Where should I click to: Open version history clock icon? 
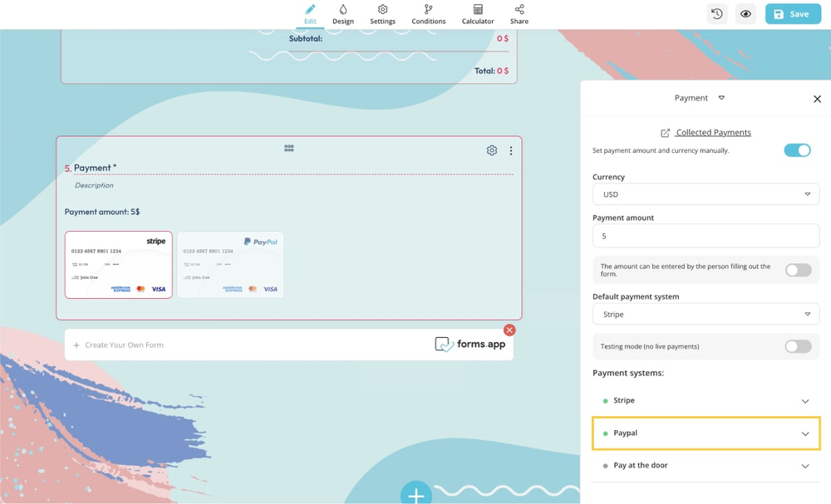[x=716, y=14]
